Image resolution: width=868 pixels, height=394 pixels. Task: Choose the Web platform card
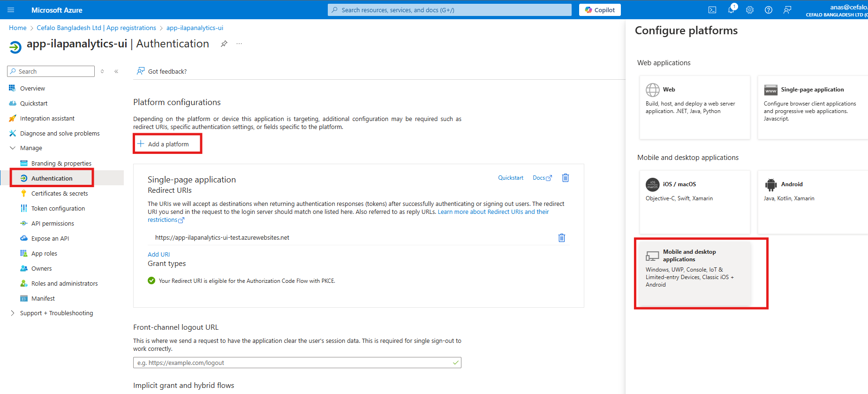(x=694, y=107)
